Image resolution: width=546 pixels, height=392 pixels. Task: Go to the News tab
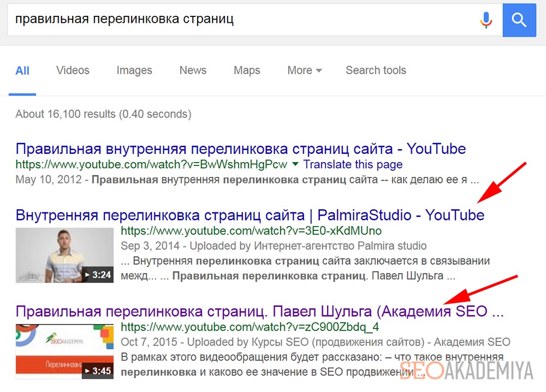[193, 70]
